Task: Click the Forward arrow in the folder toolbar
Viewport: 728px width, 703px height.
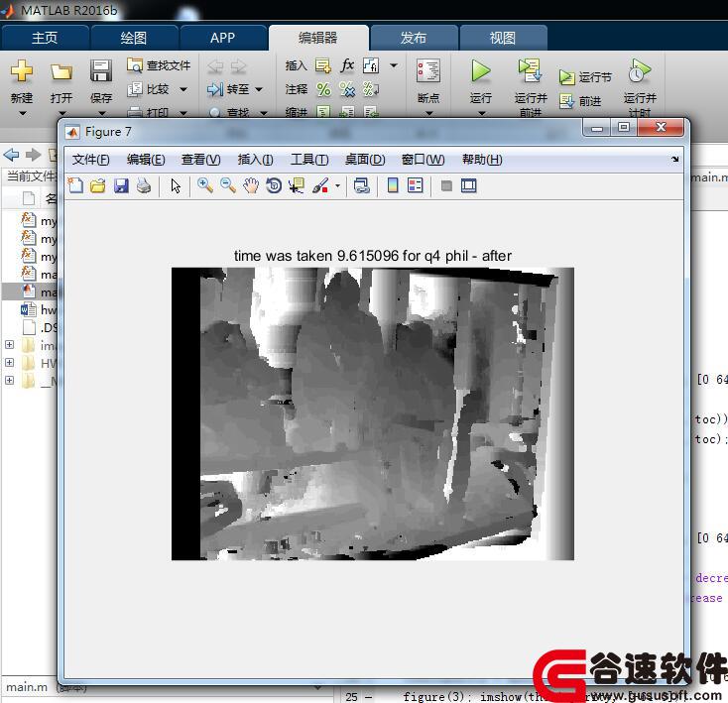Action: [x=34, y=154]
